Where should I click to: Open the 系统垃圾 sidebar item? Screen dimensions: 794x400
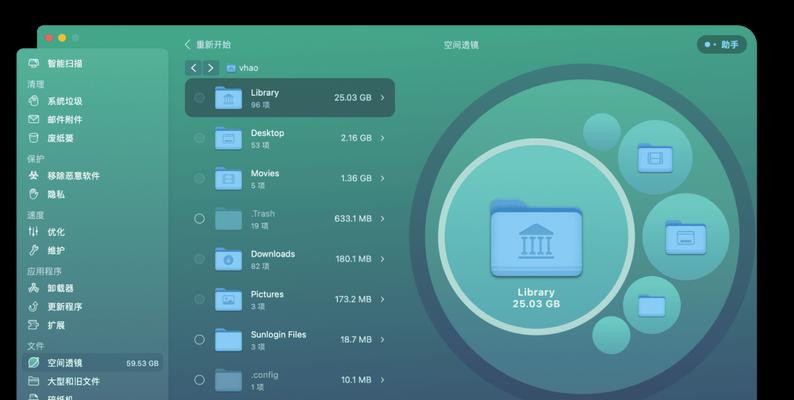coord(94,101)
